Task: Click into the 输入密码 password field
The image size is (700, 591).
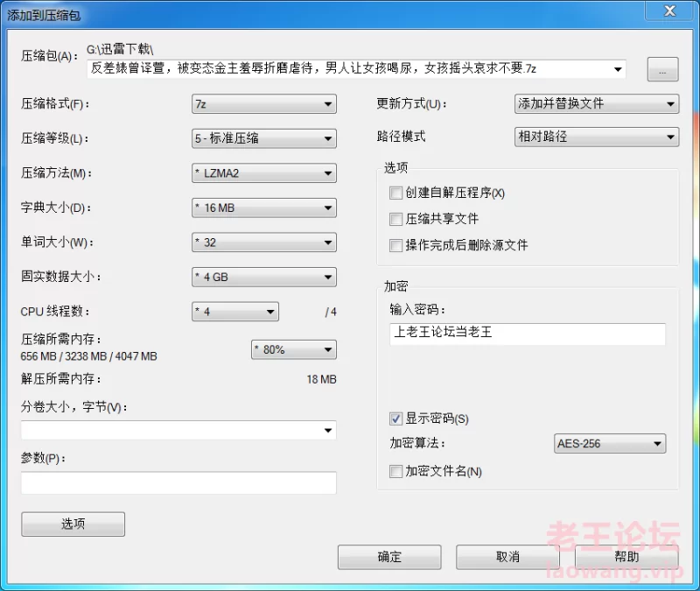Action: (x=528, y=334)
